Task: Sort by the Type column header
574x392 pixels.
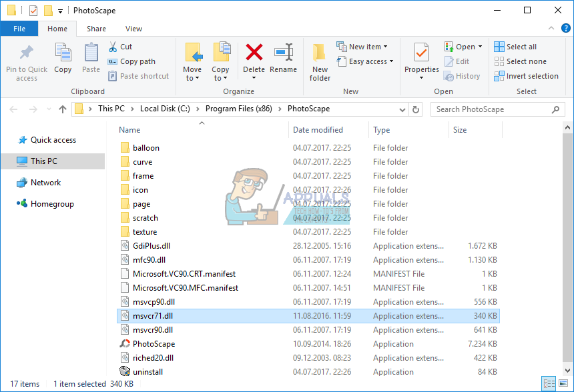Action: pos(382,130)
